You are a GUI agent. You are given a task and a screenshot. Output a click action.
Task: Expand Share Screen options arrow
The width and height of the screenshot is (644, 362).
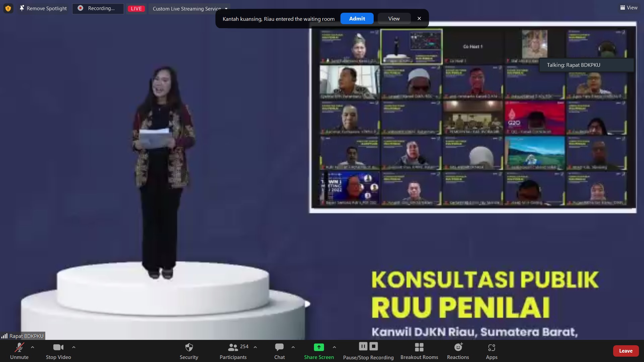pos(334,347)
